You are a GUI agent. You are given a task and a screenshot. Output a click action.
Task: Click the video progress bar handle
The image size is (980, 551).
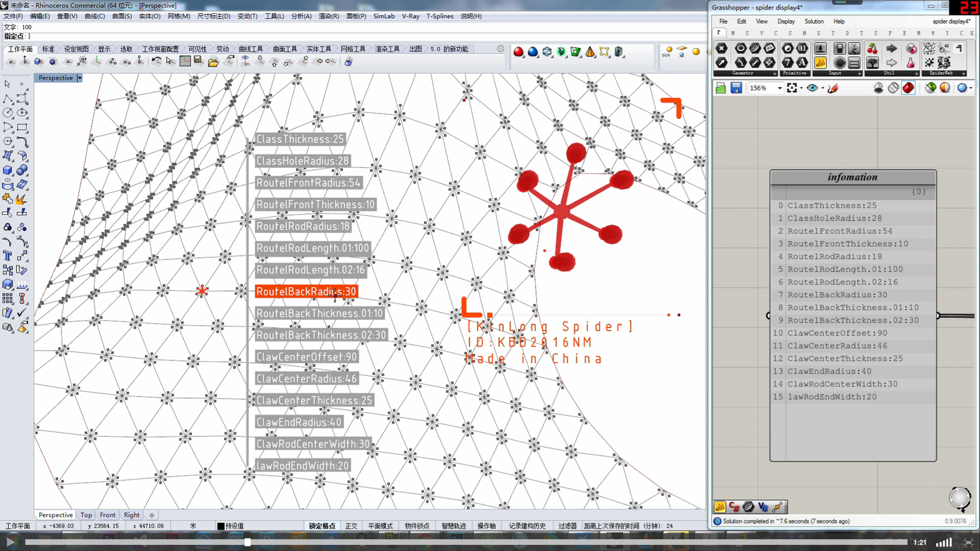[248, 542]
